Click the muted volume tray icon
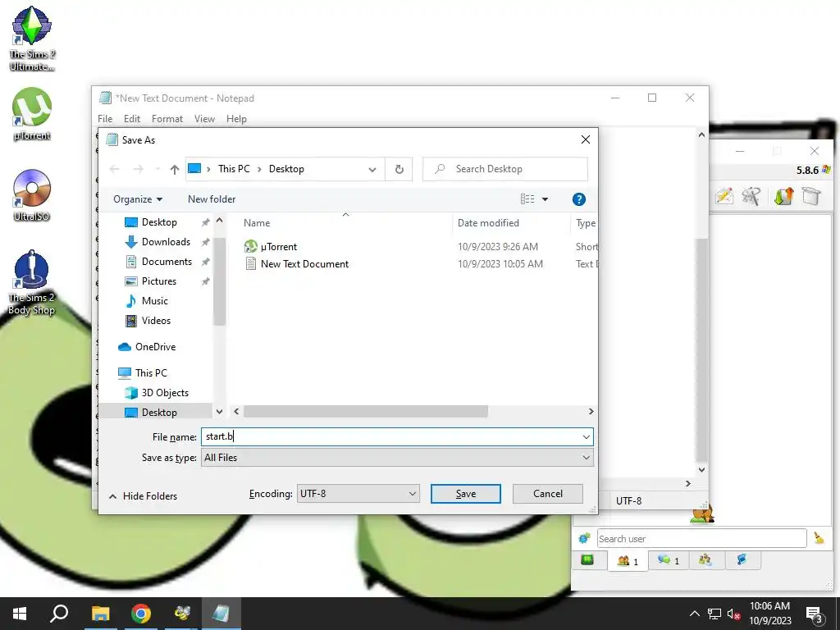The width and height of the screenshot is (840, 630). pyautogui.click(x=734, y=614)
